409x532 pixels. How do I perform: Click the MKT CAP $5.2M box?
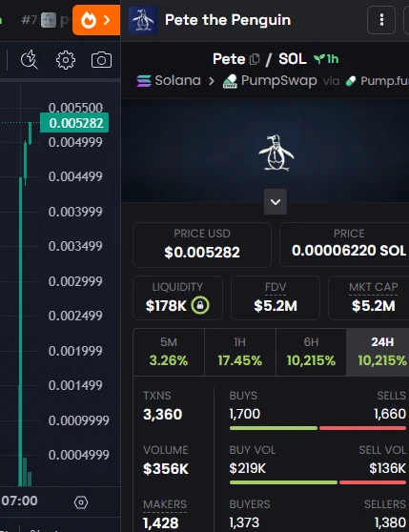coord(369,297)
